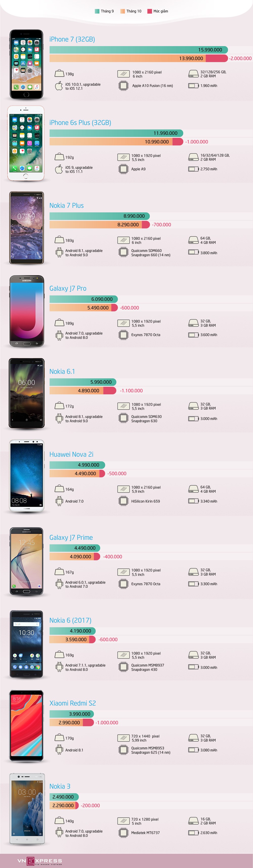Click the VnExpress logo at the bottom

39,861
